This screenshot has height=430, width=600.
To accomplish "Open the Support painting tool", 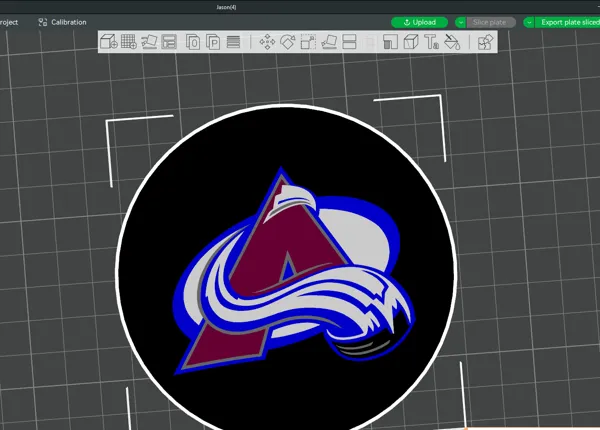I will [390, 42].
